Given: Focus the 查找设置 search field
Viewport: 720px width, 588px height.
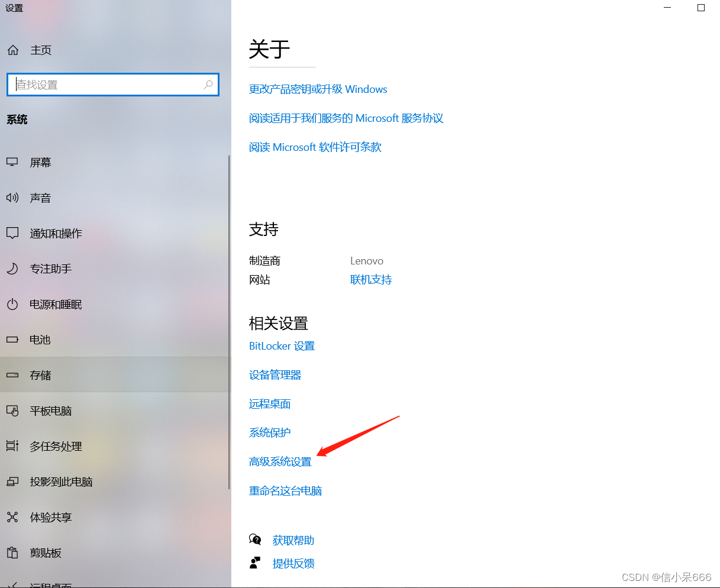Looking at the screenshot, I should click(113, 85).
